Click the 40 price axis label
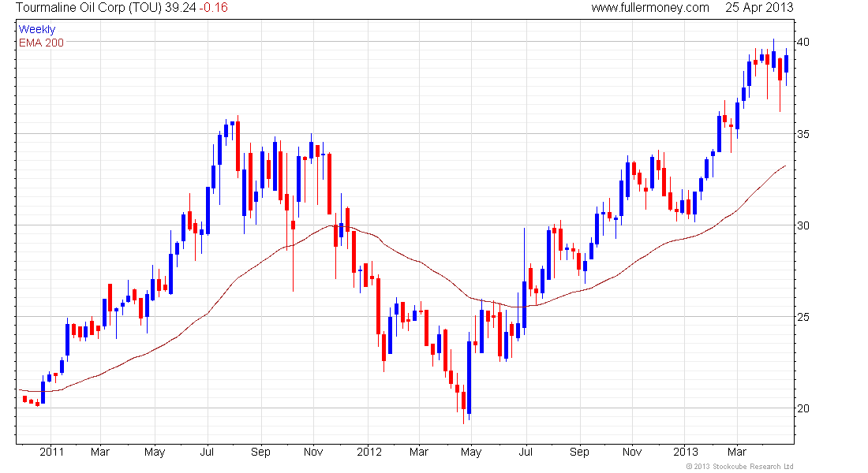 coord(803,42)
